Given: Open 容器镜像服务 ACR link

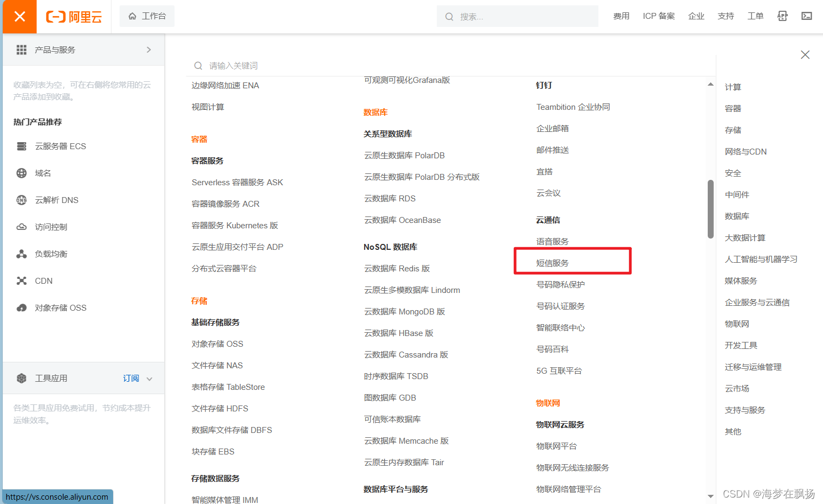Looking at the screenshot, I should pos(226,204).
